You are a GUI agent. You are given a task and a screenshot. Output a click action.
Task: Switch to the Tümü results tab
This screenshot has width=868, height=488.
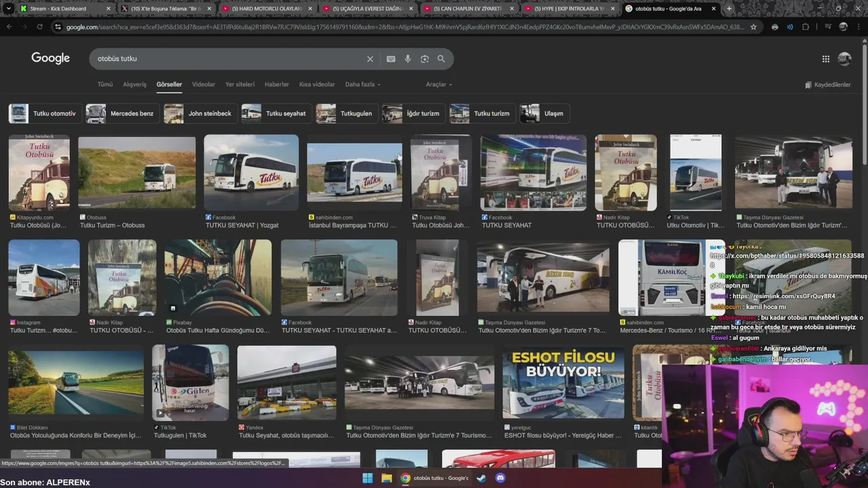point(105,85)
